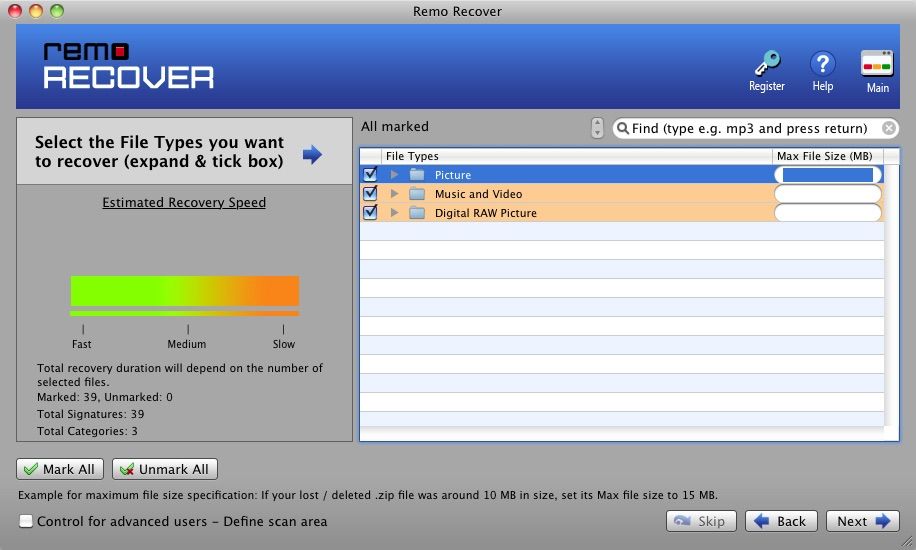Viewport: 916px width, 550px height.
Task: Open the Register key icon
Action: point(766,64)
